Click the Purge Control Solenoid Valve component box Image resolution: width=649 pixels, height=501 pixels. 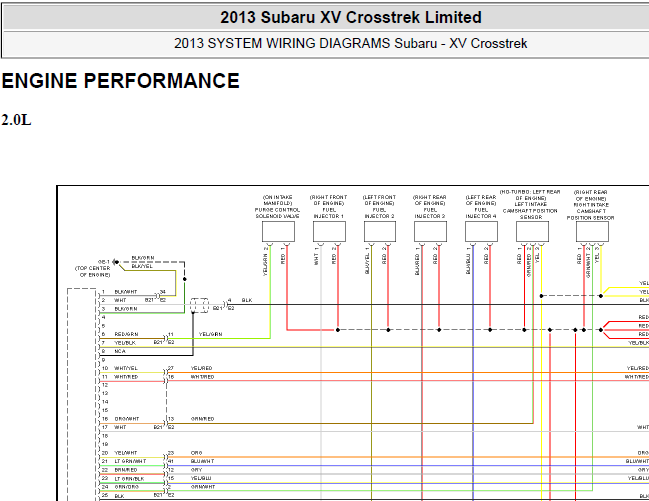point(278,231)
